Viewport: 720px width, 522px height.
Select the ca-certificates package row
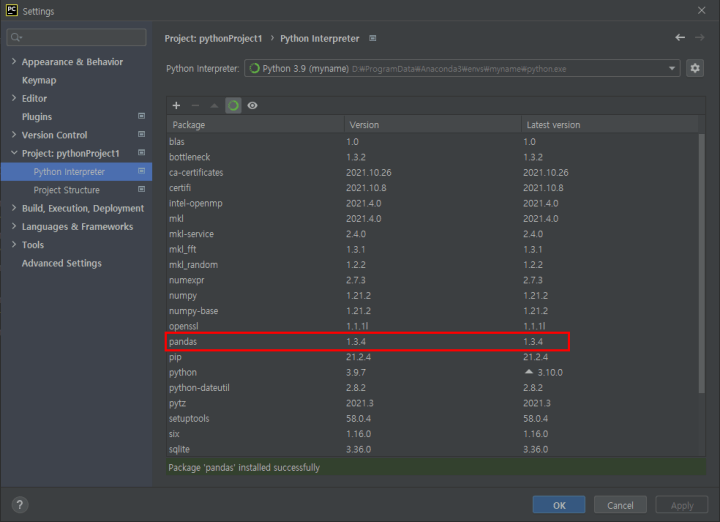point(433,173)
